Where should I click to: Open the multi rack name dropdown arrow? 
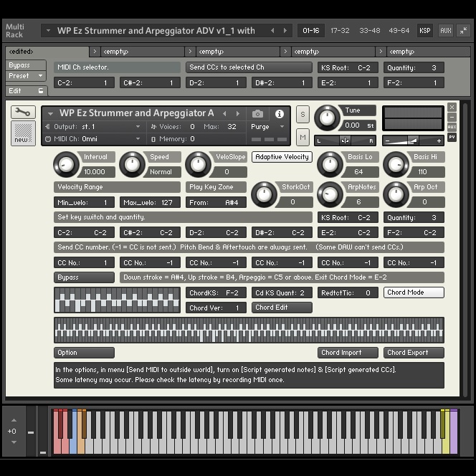[x=48, y=30]
